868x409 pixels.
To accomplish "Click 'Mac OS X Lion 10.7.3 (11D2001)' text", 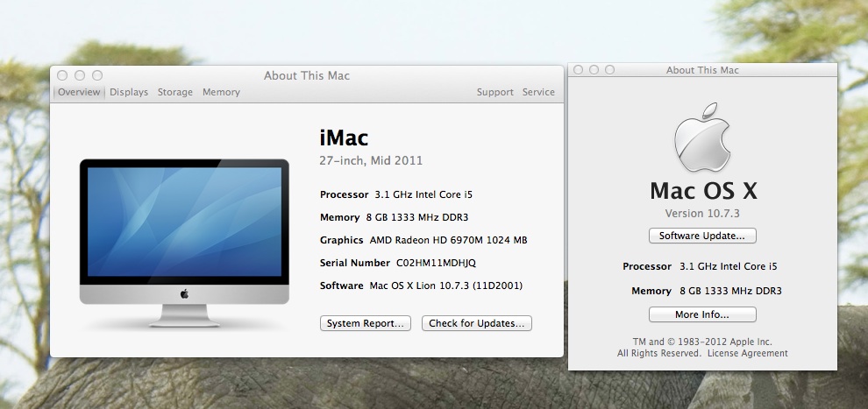I will (x=445, y=286).
